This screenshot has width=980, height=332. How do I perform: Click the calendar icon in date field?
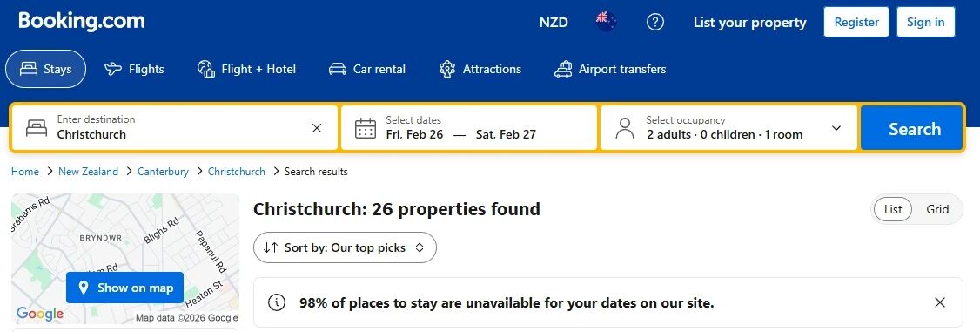(366, 128)
